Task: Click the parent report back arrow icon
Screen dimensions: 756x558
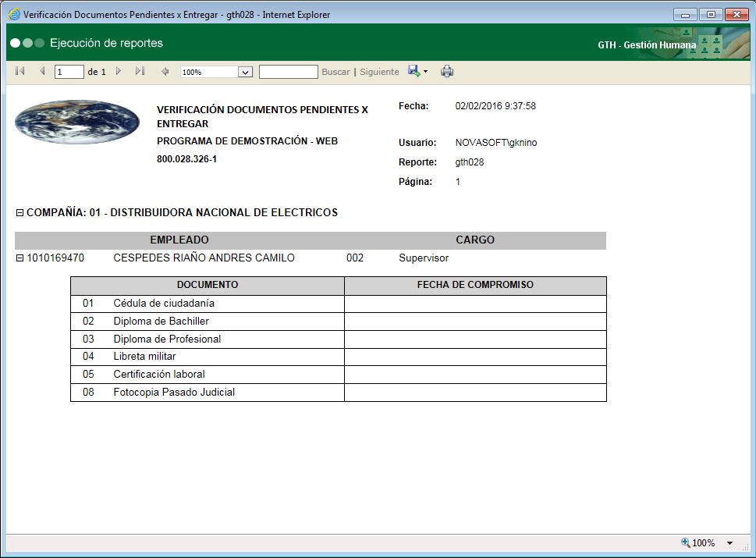Action: [164, 71]
